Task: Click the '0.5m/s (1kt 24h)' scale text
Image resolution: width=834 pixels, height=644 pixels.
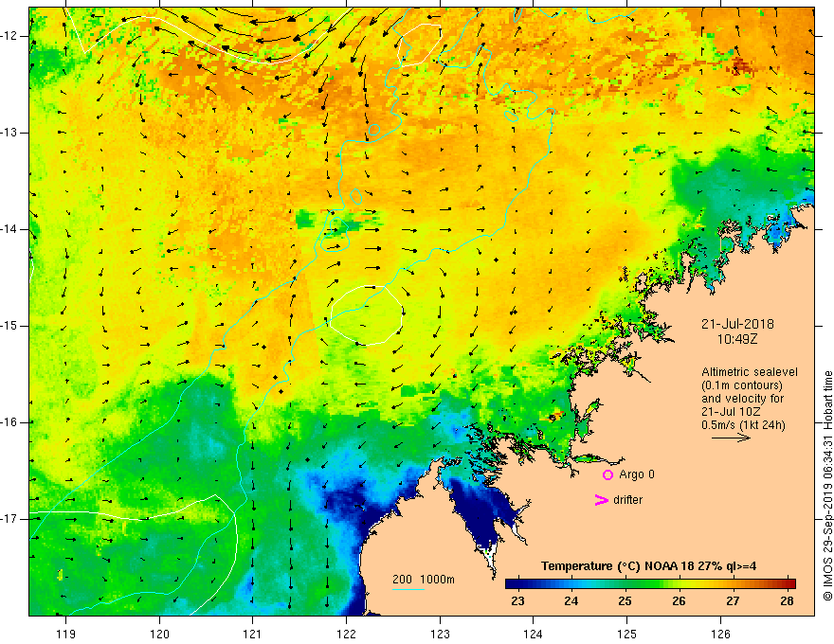Action: pos(743,425)
